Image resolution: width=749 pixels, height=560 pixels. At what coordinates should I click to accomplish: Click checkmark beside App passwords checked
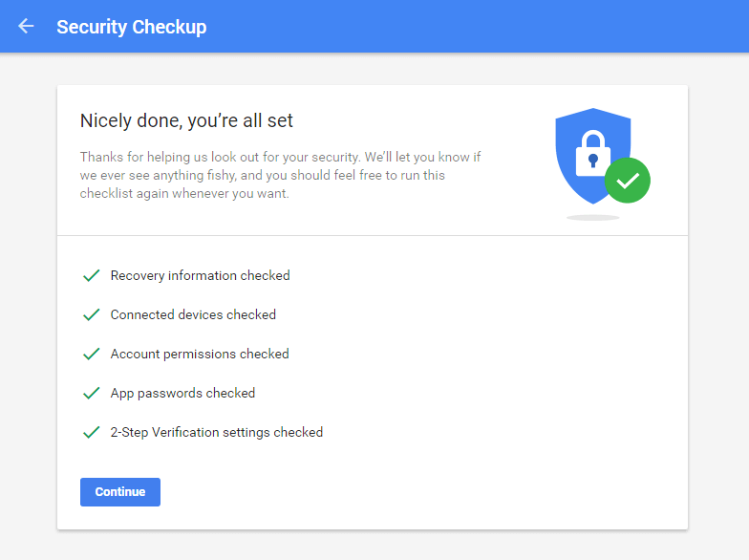pyautogui.click(x=92, y=393)
